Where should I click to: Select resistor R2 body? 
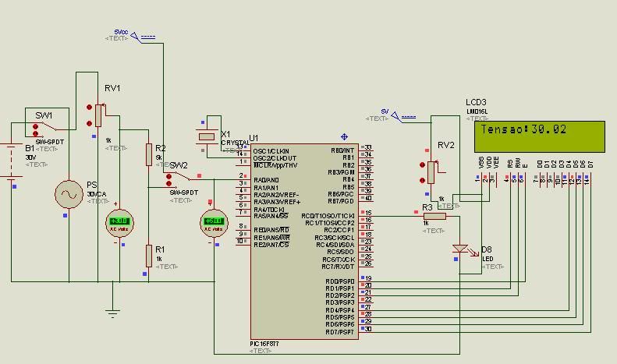click(149, 154)
